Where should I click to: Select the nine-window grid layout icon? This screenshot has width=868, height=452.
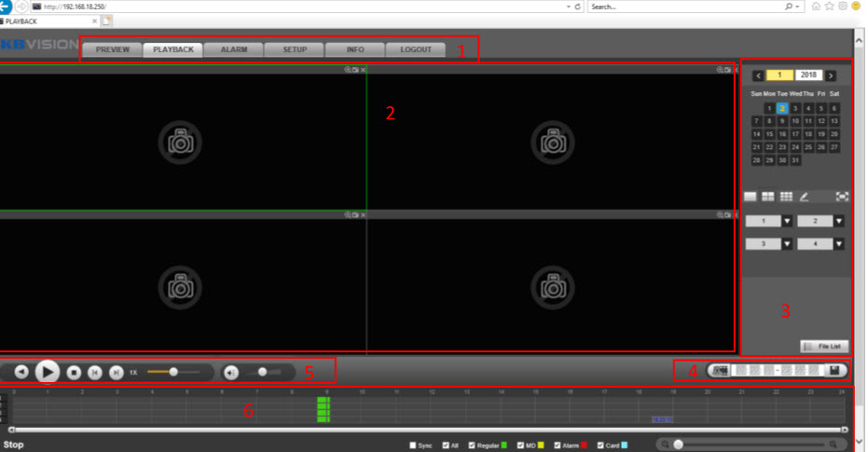tap(786, 197)
